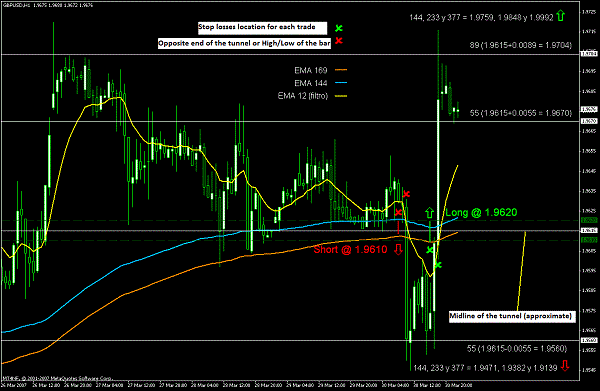Click the MetaQuotes Software Corp copyright text

57,378
